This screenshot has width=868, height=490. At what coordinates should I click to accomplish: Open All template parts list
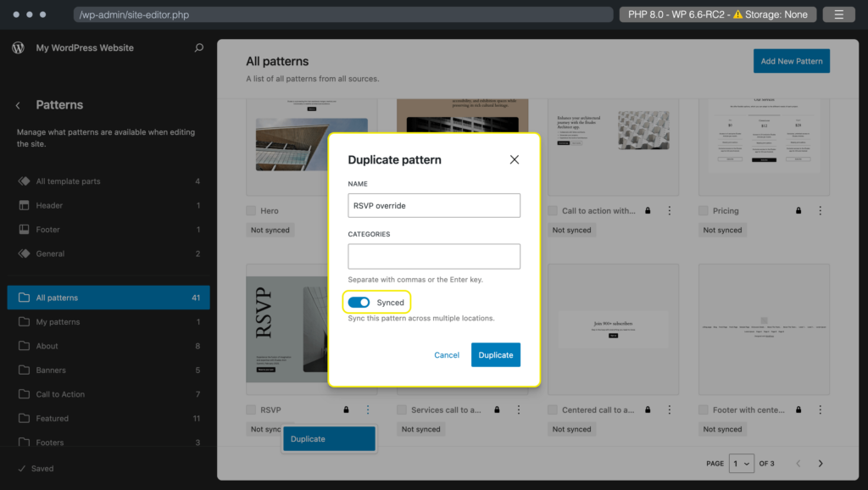coord(108,181)
